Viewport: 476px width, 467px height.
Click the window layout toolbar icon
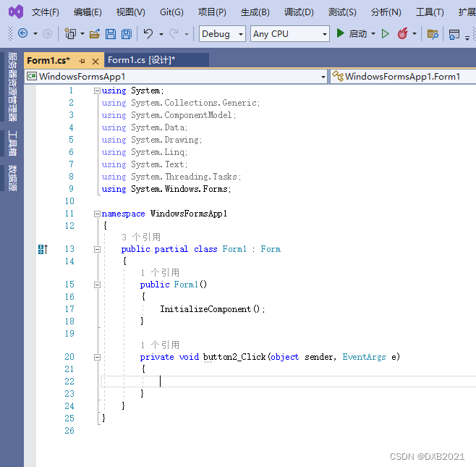(454, 34)
